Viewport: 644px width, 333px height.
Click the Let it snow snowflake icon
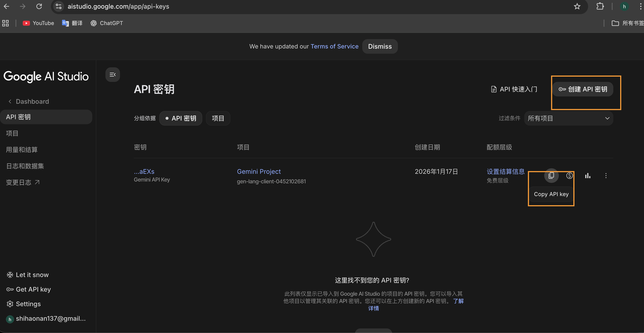10,275
